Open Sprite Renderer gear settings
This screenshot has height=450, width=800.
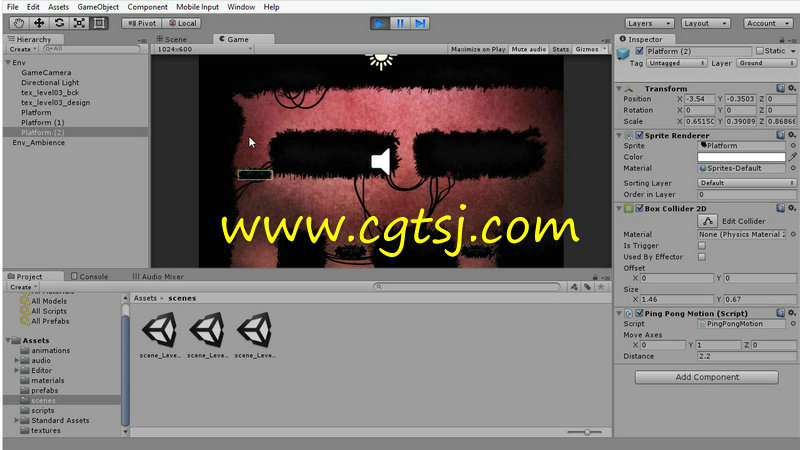[791, 135]
